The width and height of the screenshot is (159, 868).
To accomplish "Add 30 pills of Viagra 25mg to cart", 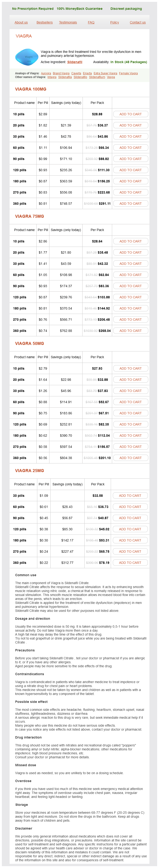I will click(x=130, y=495).
